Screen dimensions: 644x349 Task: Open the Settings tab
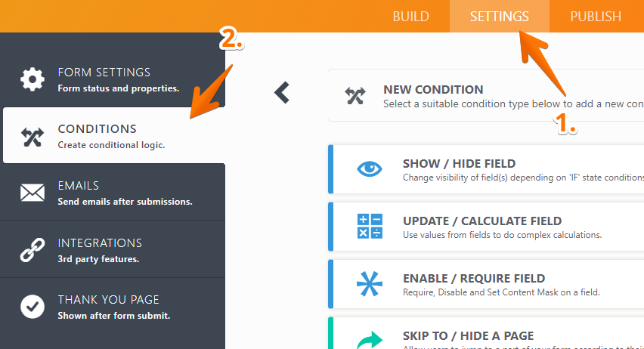coord(499,17)
